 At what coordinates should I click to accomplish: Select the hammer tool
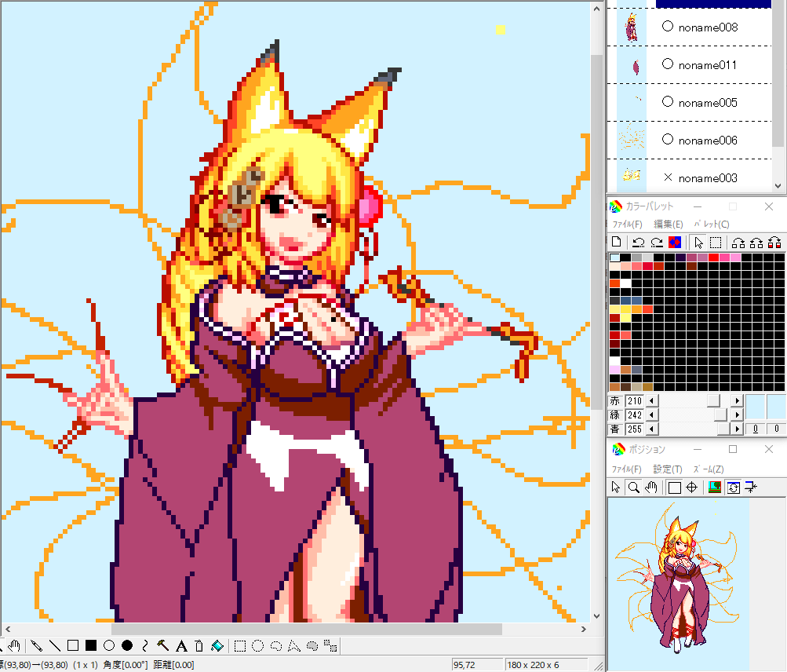pyautogui.click(x=163, y=645)
